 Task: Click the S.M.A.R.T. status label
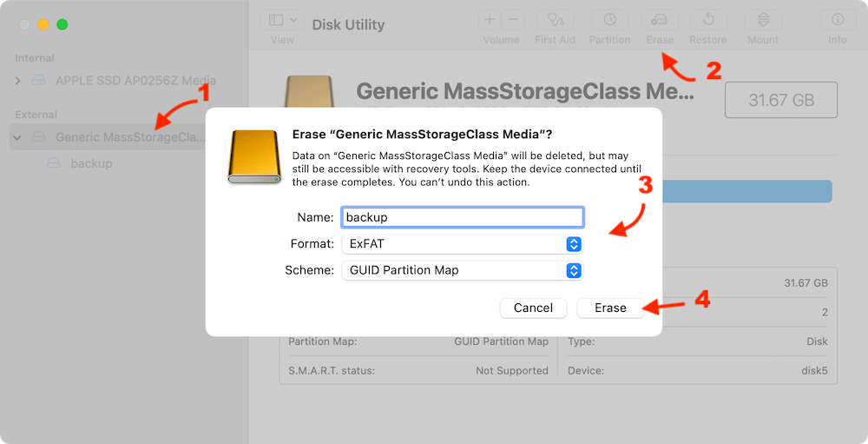click(x=332, y=371)
